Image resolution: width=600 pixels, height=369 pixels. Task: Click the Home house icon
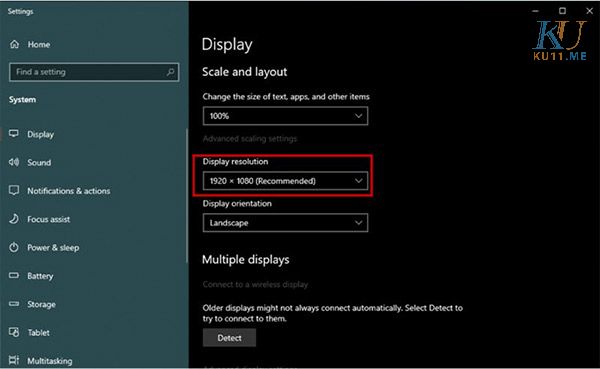(15, 44)
